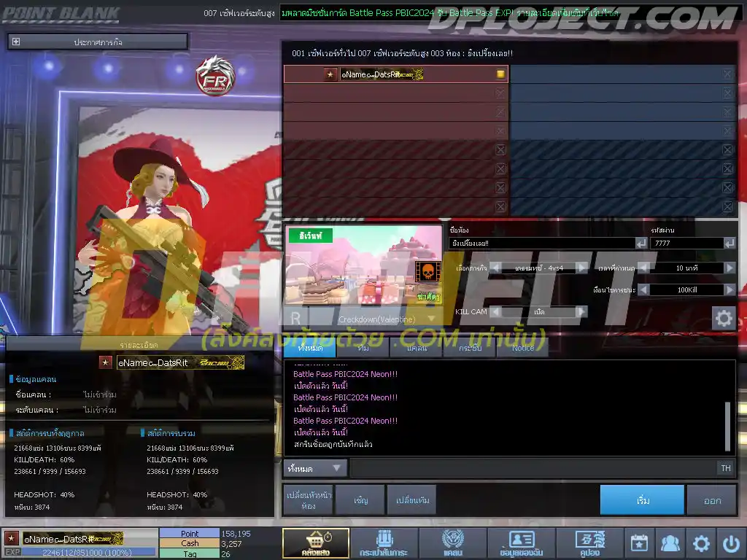Click the room password field 7777
The height and width of the screenshot is (560, 747).
pos(687,244)
